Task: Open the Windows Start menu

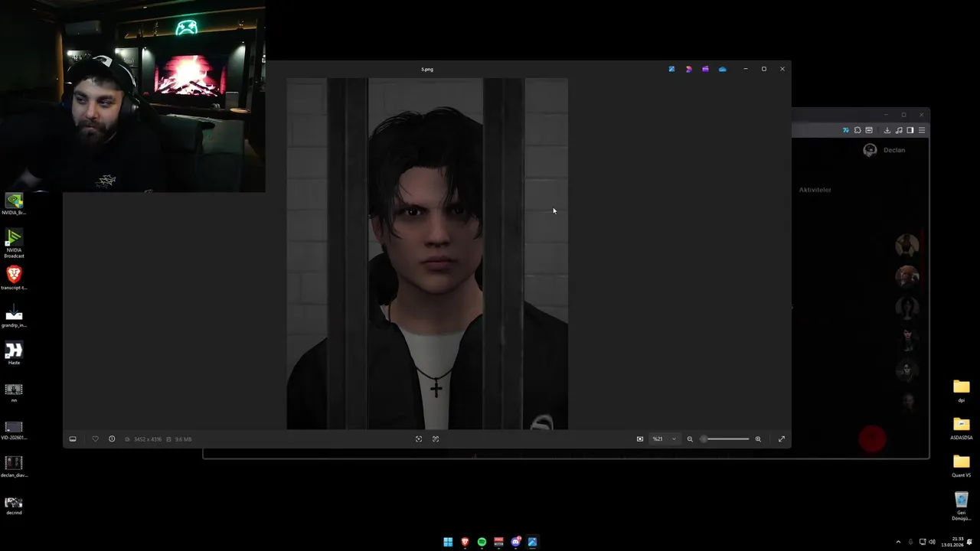Action: (448, 542)
